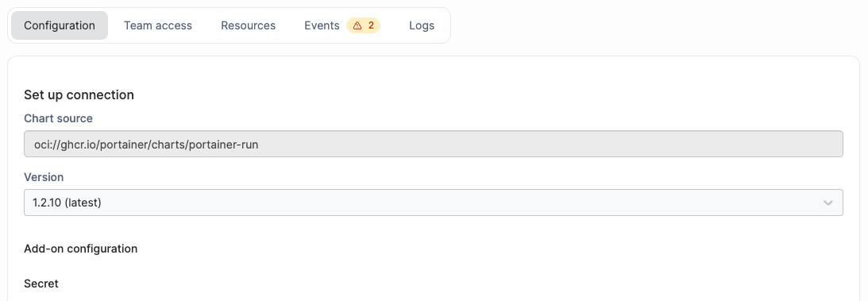Click the word Events in tab bar
The height and width of the screenshot is (301, 868).
(x=322, y=25)
